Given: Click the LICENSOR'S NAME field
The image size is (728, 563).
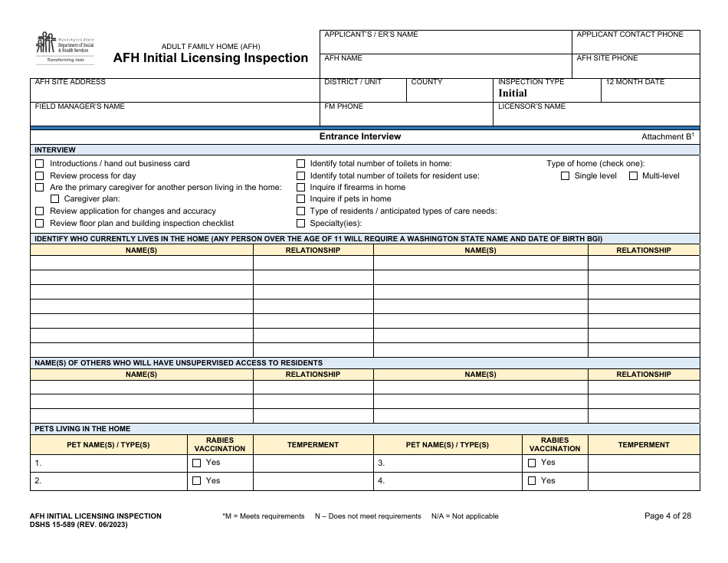Looking at the screenshot, I should coord(598,113).
